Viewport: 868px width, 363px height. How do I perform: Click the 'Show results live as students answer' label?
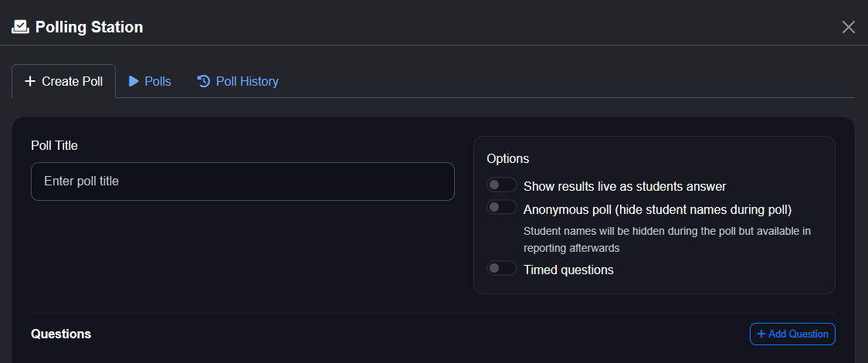tap(625, 186)
